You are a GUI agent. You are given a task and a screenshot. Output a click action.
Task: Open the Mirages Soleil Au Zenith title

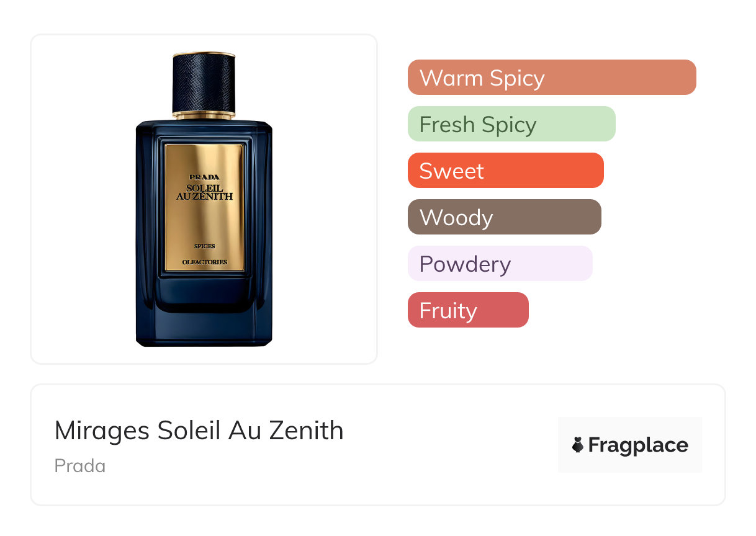[x=199, y=431]
